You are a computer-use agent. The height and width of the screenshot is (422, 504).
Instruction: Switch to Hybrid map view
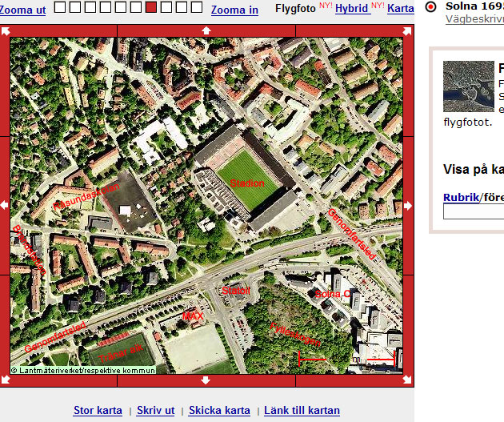[353, 9]
